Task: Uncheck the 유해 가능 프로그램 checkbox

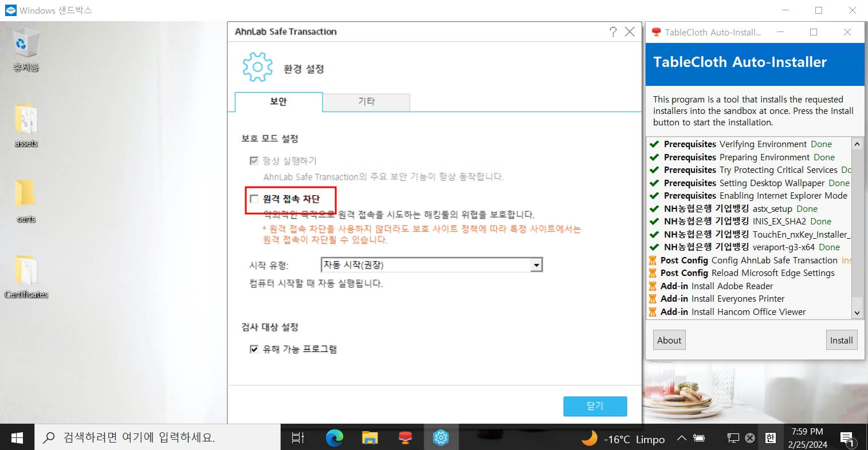Action: 254,349
